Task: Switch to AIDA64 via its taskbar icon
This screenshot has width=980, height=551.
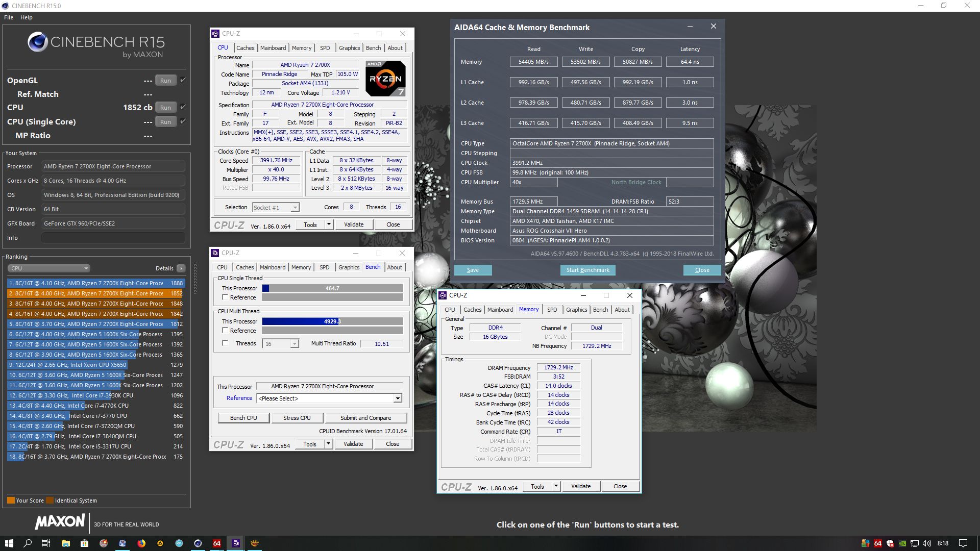Action: (217, 543)
